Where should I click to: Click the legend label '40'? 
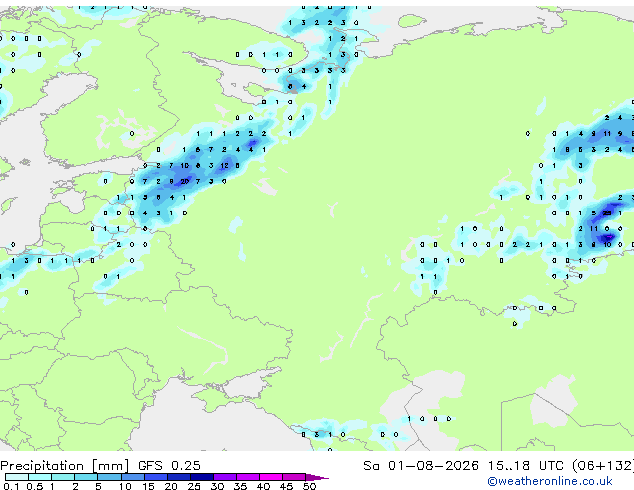point(263,486)
